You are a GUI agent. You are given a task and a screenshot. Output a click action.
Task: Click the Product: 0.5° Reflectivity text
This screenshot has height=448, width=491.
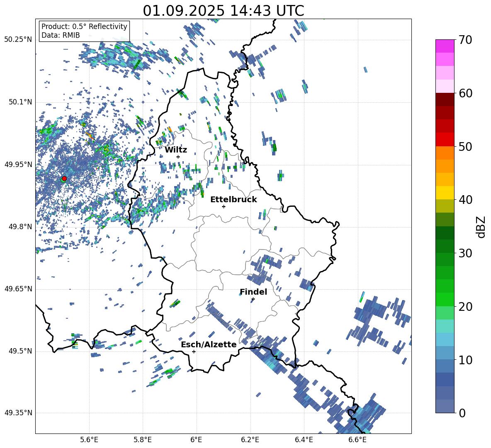[x=84, y=27]
